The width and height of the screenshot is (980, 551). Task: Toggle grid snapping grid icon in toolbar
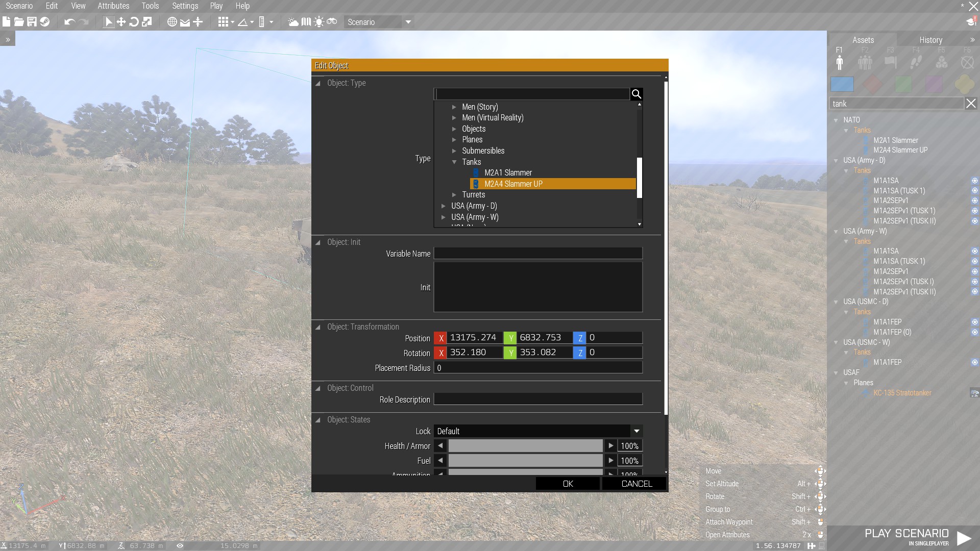point(223,22)
